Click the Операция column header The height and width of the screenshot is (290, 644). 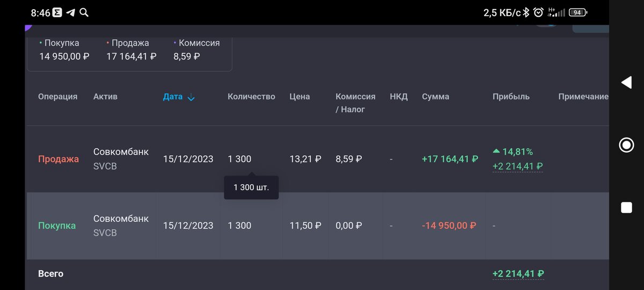pos(57,97)
